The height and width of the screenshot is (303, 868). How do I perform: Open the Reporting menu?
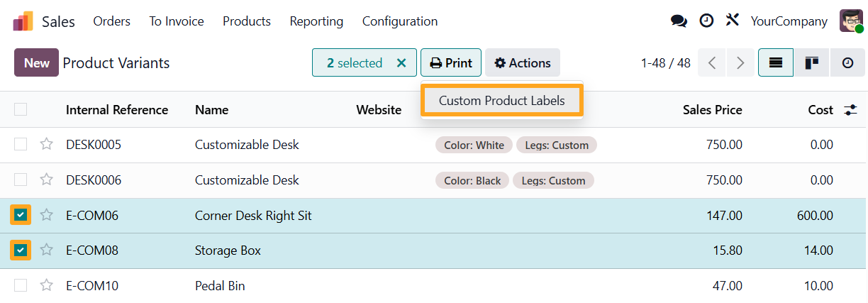point(316,21)
